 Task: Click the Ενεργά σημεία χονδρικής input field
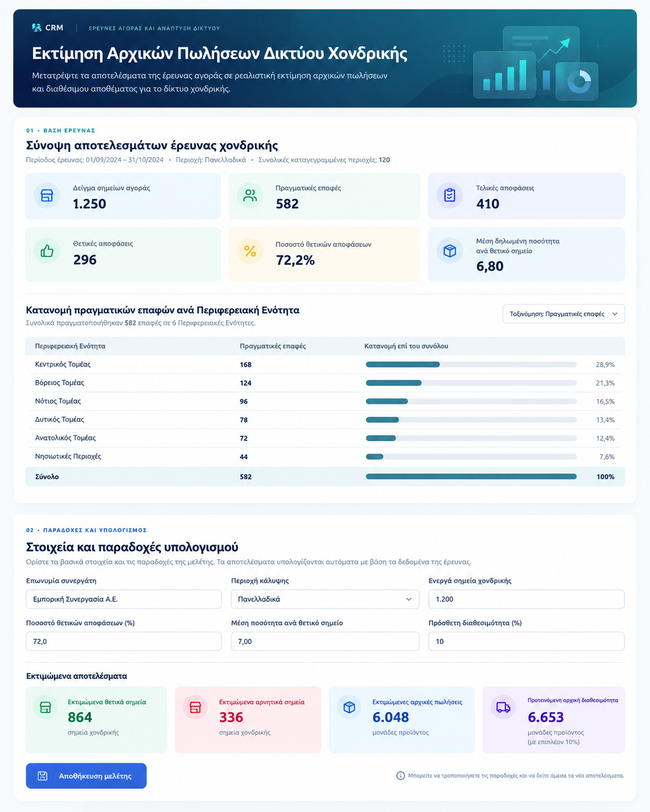[527, 599]
